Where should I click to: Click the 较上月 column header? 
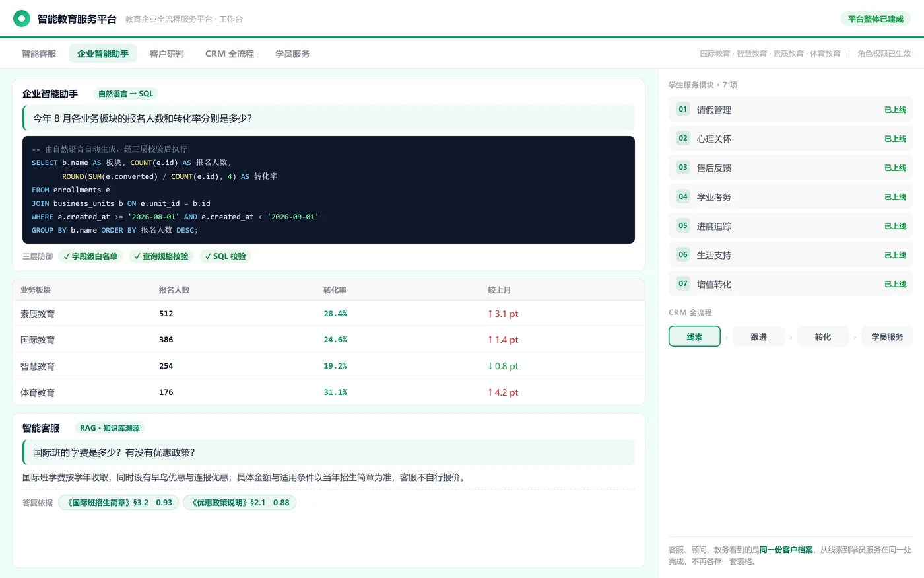[500, 290]
